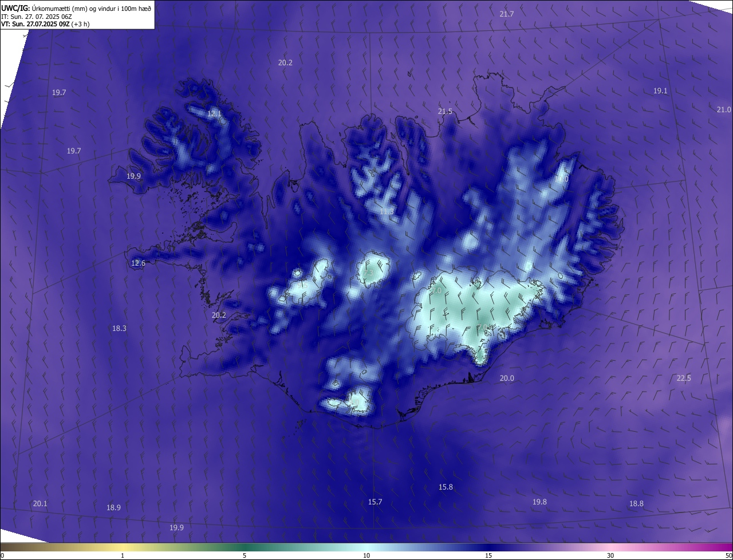Click the 1 tick on the color scale
The width and height of the screenshot is (733, 560).
coord(123,555)
